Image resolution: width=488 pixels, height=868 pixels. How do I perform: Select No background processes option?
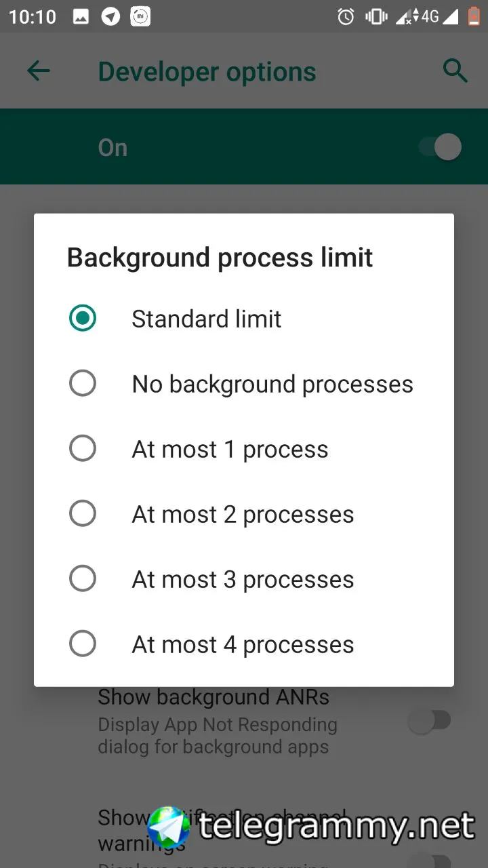tap(244, 383)
